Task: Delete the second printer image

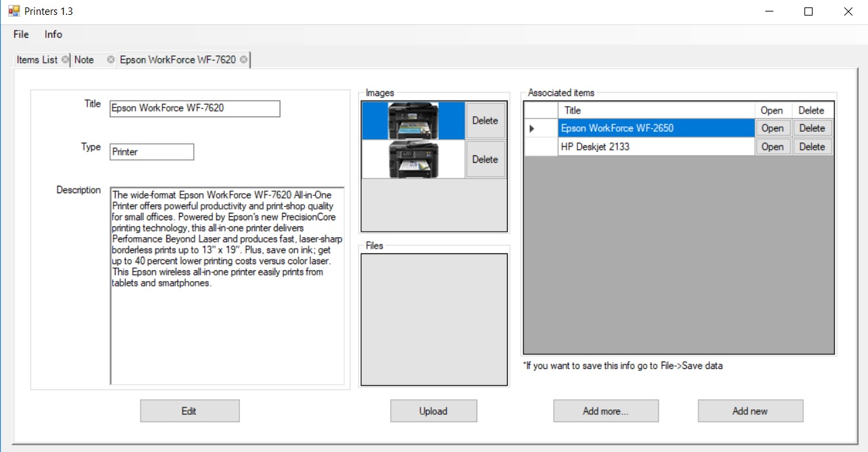Action: tap(485, 159)
